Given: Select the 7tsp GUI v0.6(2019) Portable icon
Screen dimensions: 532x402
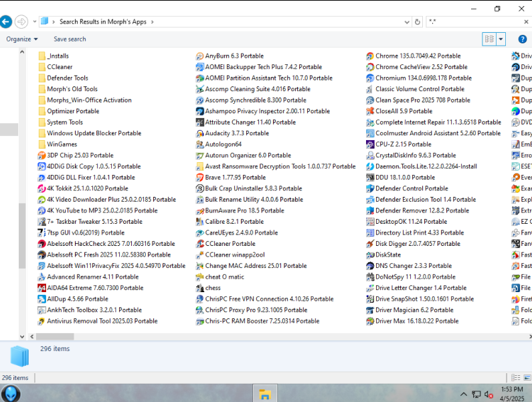Looking at the screenshot, I should tap(41, 232).
